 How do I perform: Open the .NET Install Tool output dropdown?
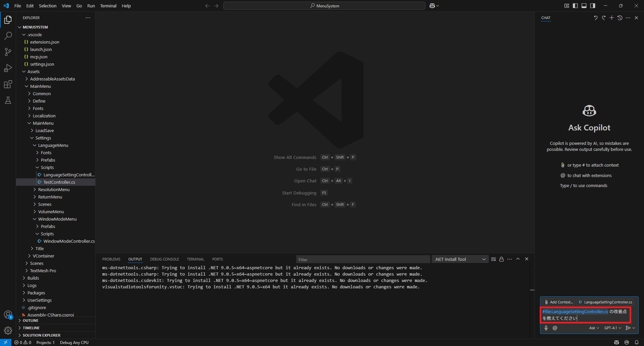460,259
